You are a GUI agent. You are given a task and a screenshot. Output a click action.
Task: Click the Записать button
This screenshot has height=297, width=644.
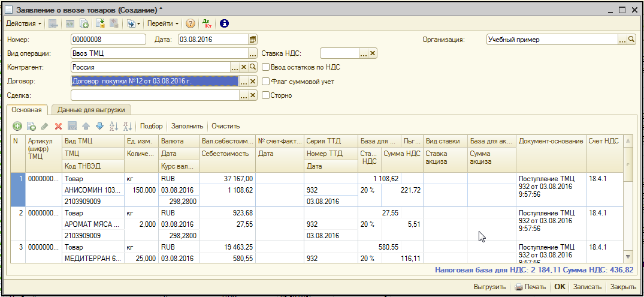click(x=587, y=287)
